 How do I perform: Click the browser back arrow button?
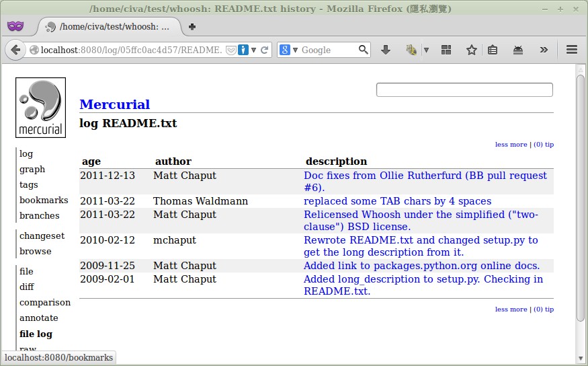[15, 50]
